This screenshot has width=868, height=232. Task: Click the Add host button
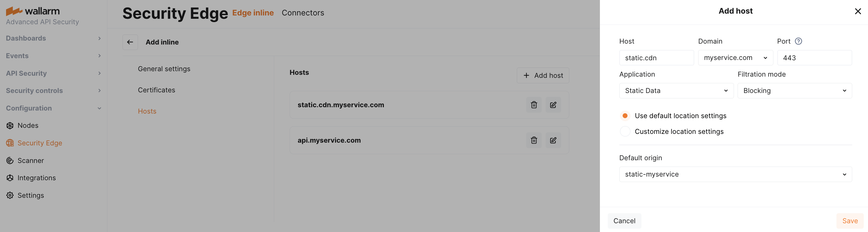543,75
